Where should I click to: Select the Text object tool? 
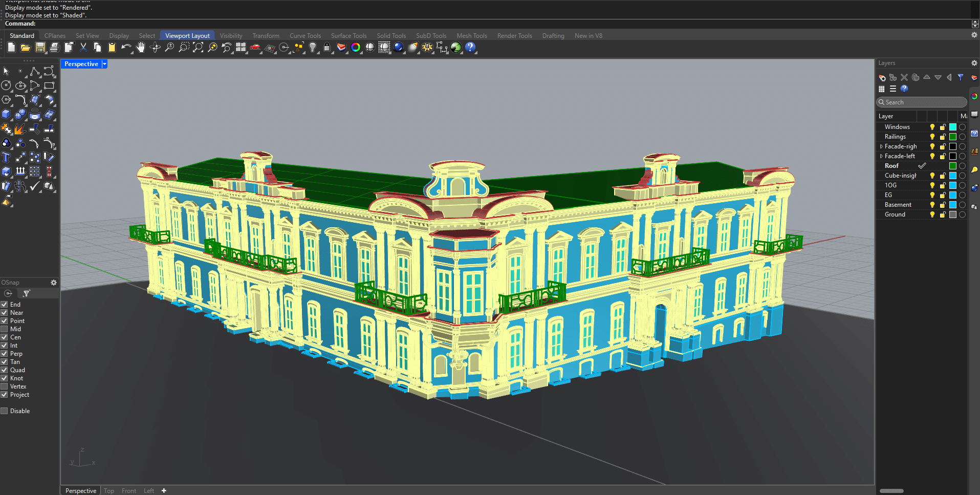click(6, 157)
